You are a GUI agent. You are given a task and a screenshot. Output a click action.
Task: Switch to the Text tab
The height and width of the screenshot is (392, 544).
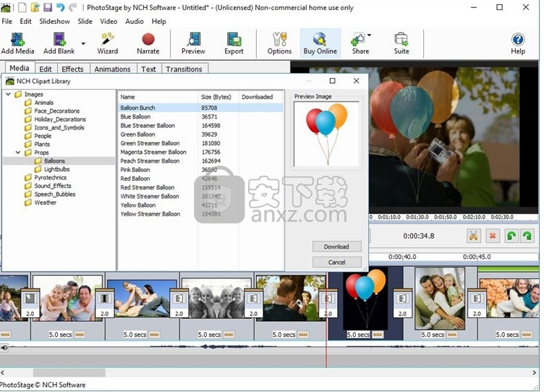(148, 69)
